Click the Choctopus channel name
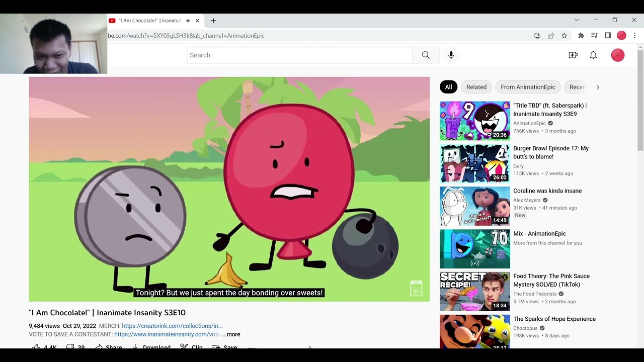Viewport: 644px width, 362px height. click(525, 328)
